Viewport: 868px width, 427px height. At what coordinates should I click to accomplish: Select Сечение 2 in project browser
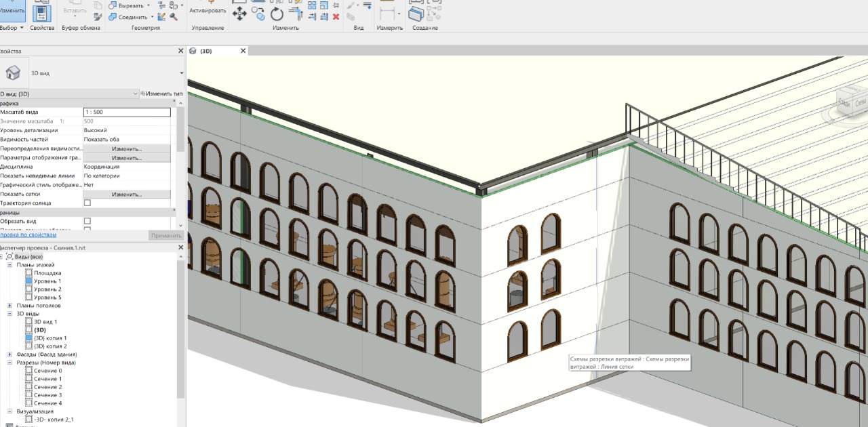(x=47, y=387)
